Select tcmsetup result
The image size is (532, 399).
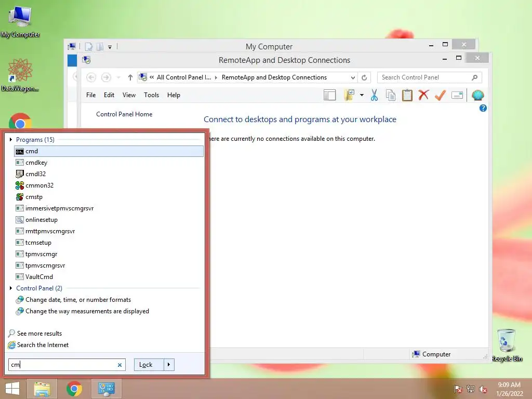[109, 243]
